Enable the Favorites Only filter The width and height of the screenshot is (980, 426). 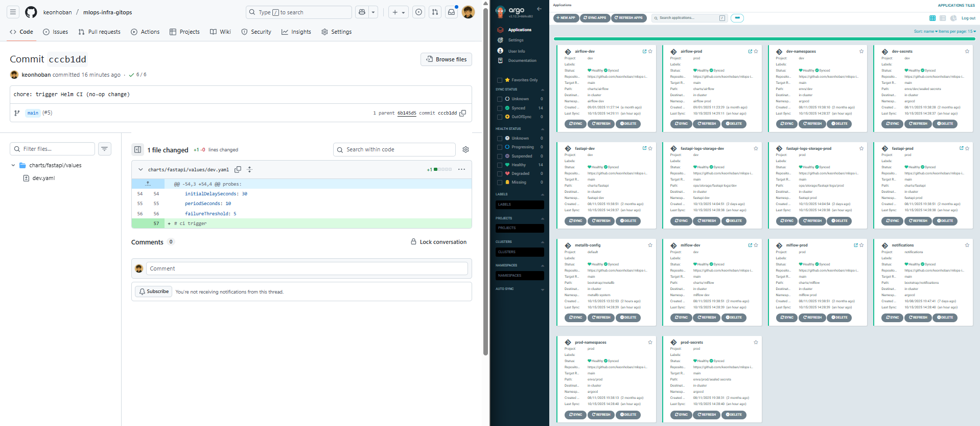point(500,80)
